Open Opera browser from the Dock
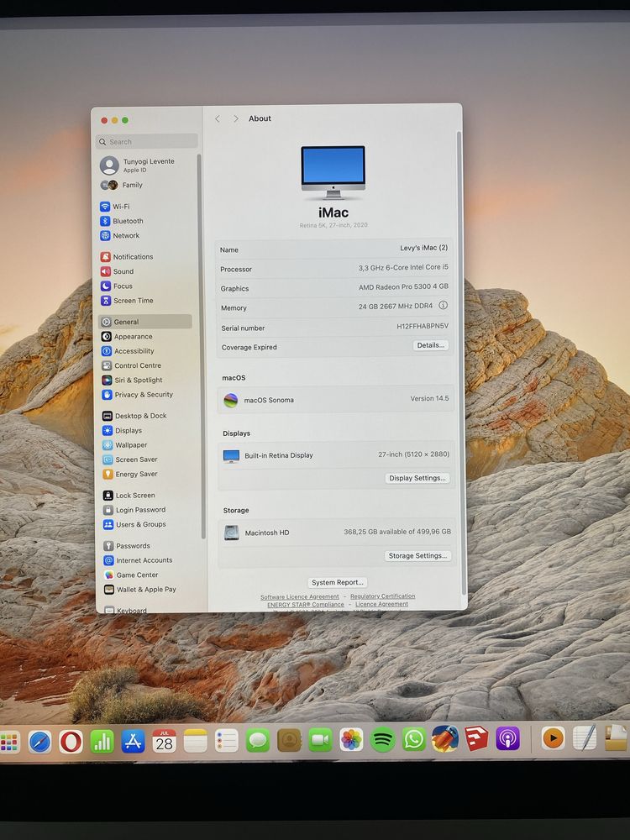630x840 pixels. (71, 742)
